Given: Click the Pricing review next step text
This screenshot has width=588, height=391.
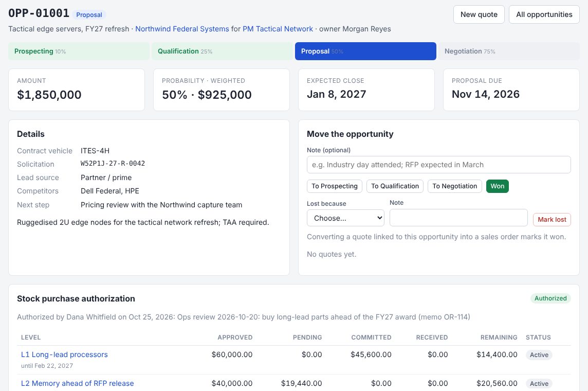Looking at the screenshot, I should click(x=161, y=205).
